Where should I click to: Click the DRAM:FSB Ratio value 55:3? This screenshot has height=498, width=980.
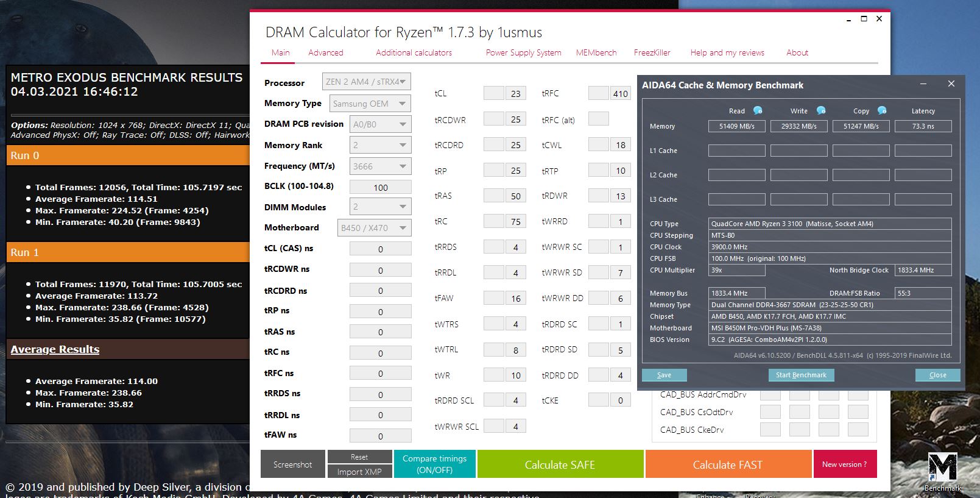(923, 293)
